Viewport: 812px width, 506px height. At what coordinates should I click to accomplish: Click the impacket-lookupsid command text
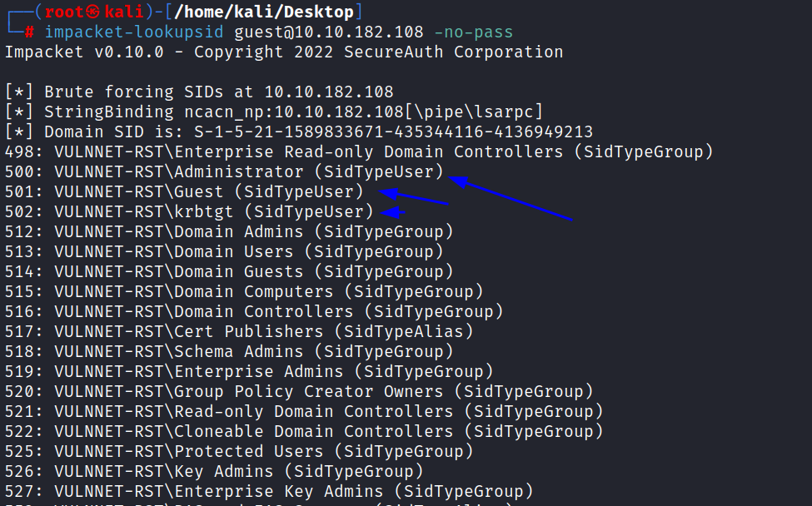point(134,32)
